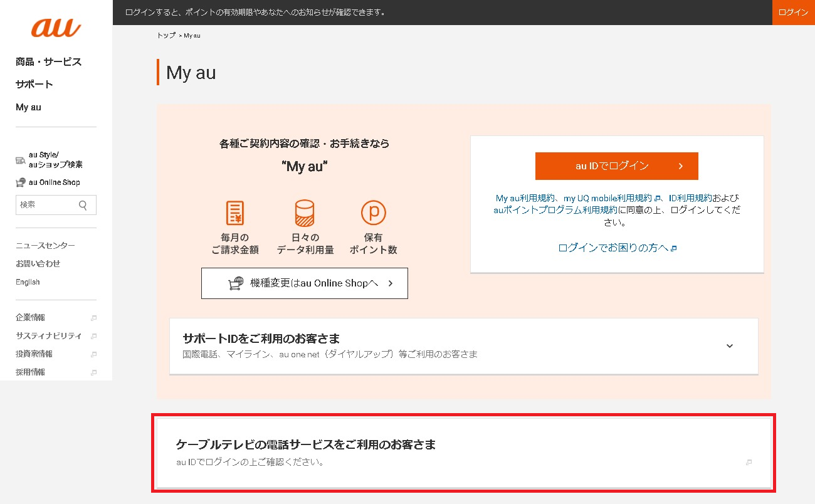This screenshot has height=504, width=815.
Task: Click the 保有ポイント数 P icon
Action: 373,214
